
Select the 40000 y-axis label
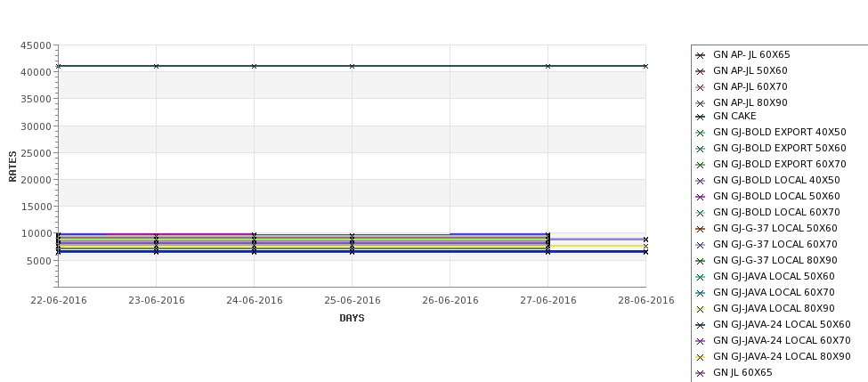[x=36, y=72]
